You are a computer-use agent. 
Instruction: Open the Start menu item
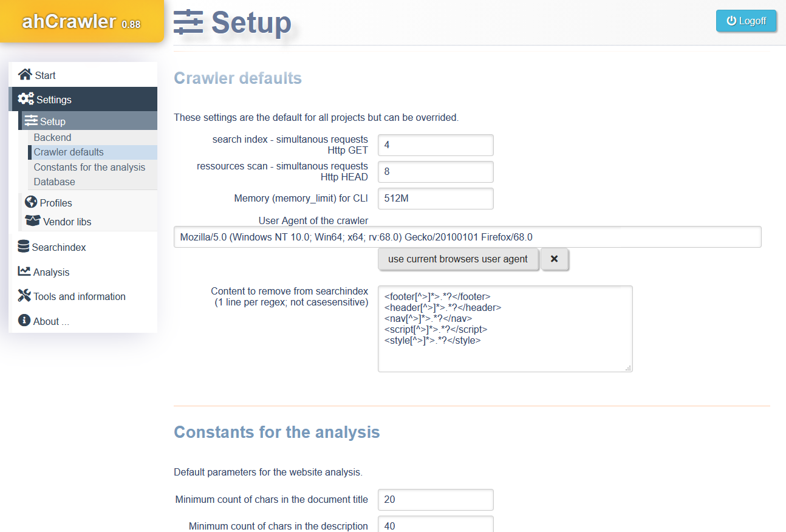tap(83, 75)
